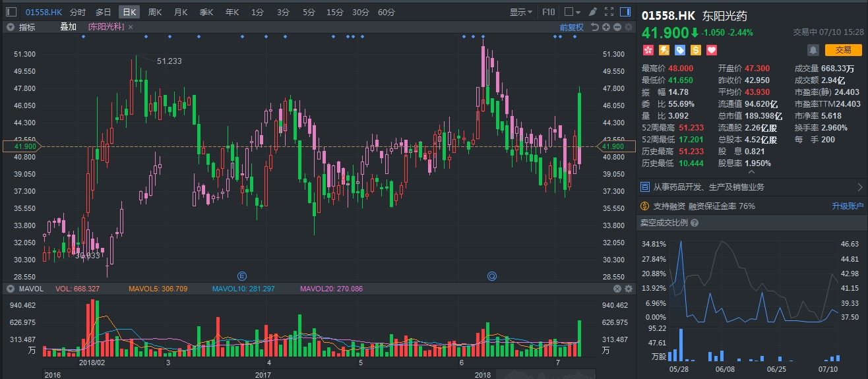Image resolution: width=868 pixels, height=379 pixels.
Task: Switch to 分时 intraday tab
Action: 77,12
